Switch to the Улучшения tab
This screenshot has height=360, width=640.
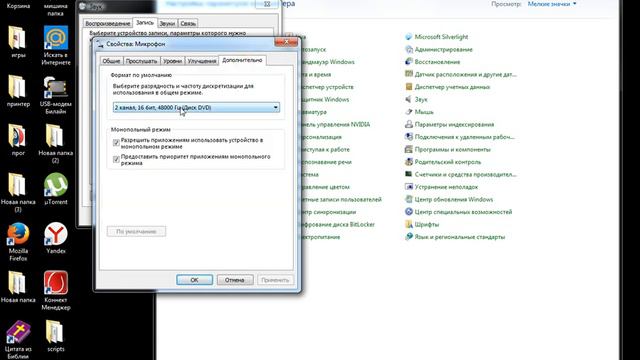(x=202, y=61)
